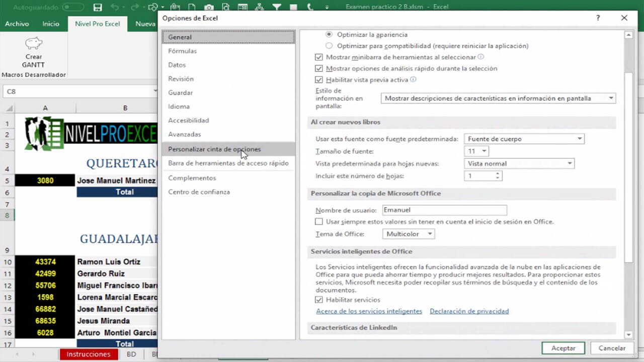Screen dimensions: 644x362
Task: Select Accesibilidad category in options list
Action: (228, 121)
